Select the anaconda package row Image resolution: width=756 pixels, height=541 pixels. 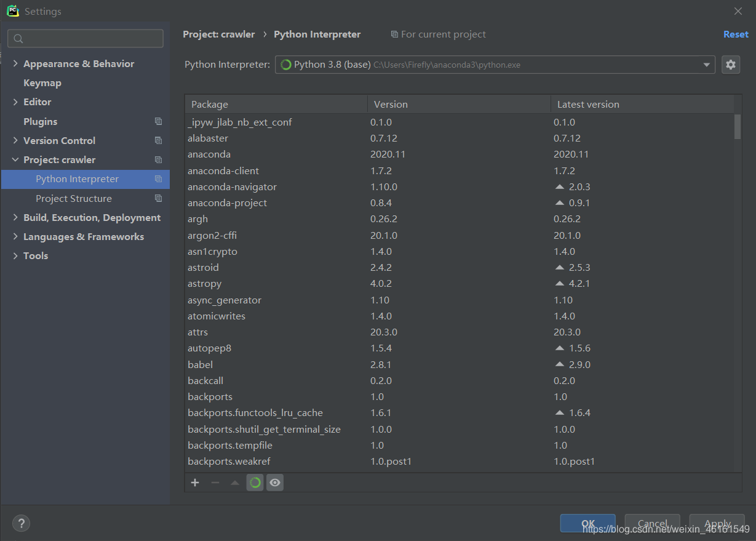[460, 154]
